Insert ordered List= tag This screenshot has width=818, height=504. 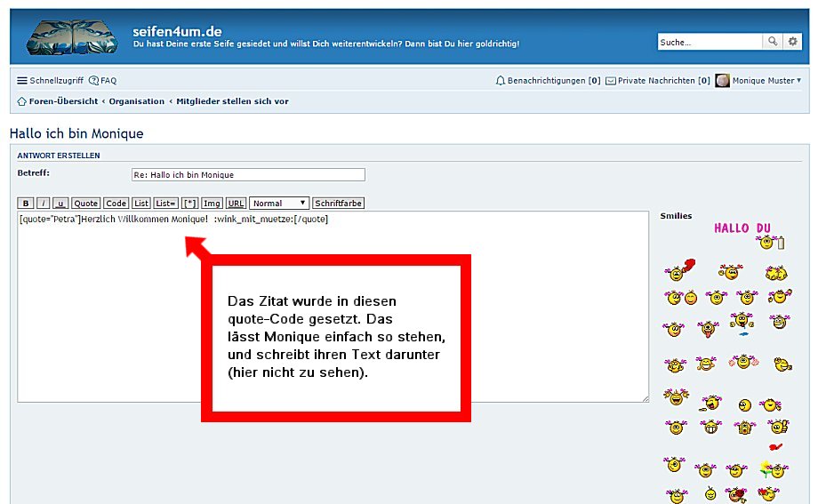(165, 204)
